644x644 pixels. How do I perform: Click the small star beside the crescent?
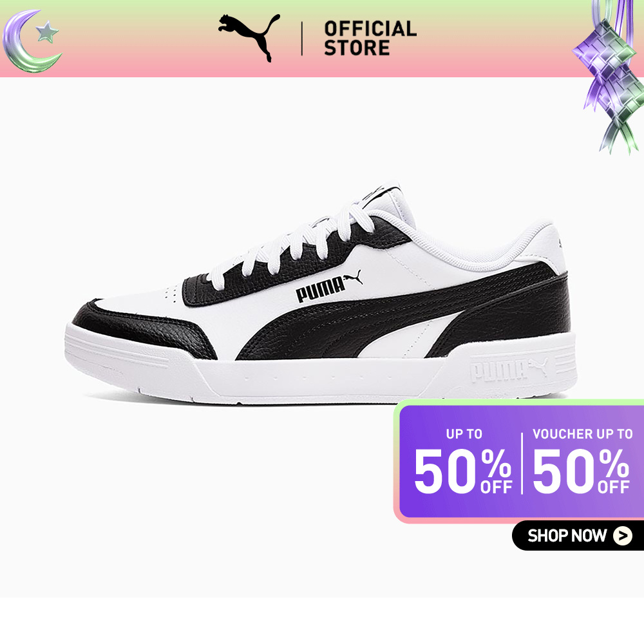(47, 32)
